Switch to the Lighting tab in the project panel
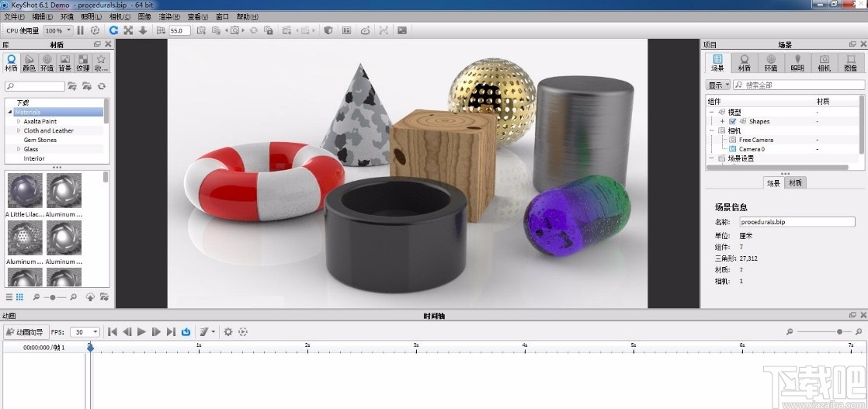 point(797,63)
